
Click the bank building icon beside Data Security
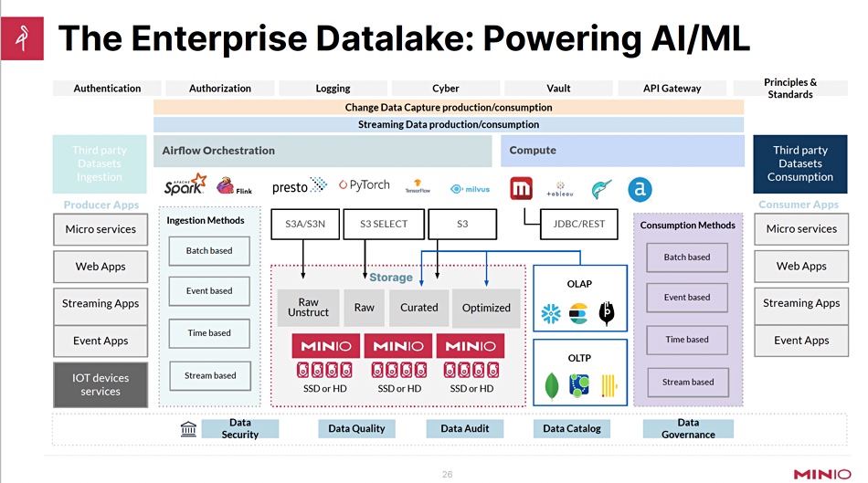(188, 429)
